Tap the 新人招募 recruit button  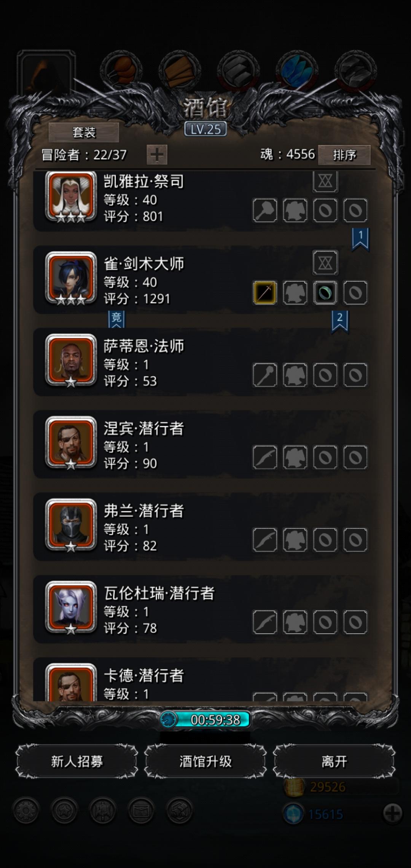[77, 761]
